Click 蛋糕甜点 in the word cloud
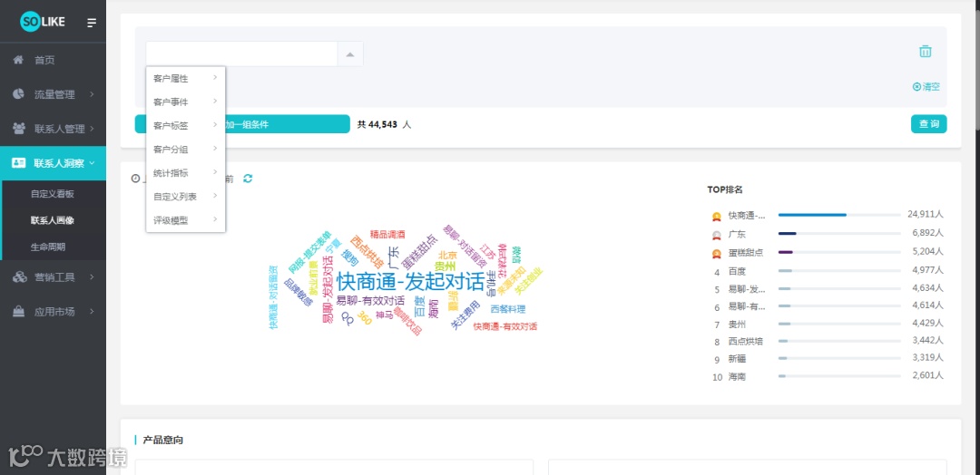Viewport: 980px width, 475px height. 419,251
